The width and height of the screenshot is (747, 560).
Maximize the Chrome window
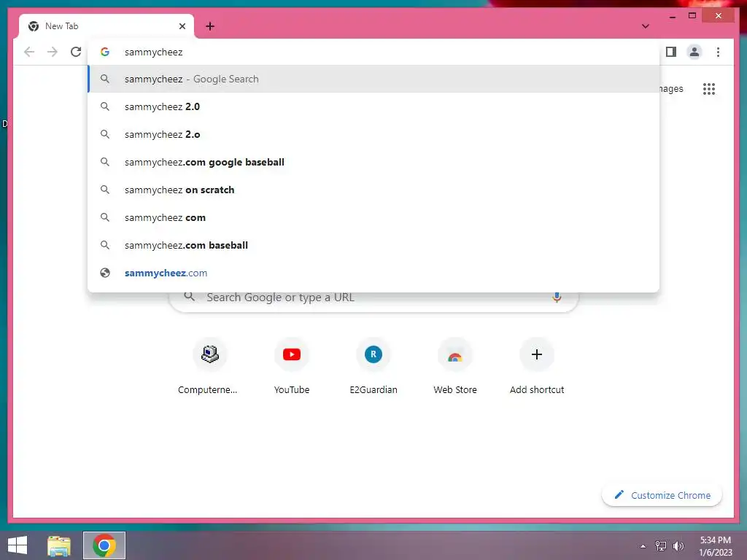692,16
